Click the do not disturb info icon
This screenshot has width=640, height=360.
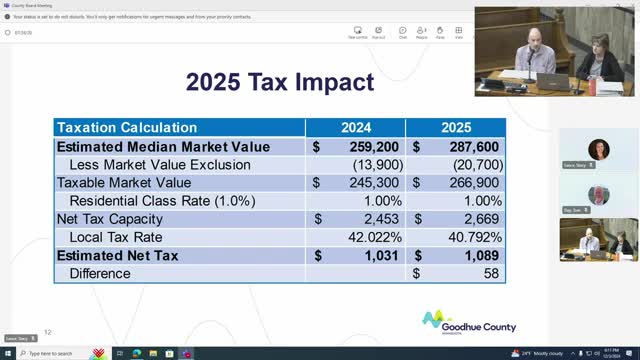point(7,17)
